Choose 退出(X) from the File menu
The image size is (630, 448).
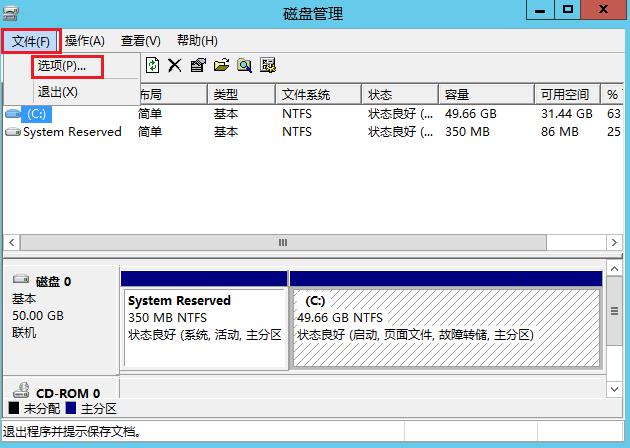58,92
